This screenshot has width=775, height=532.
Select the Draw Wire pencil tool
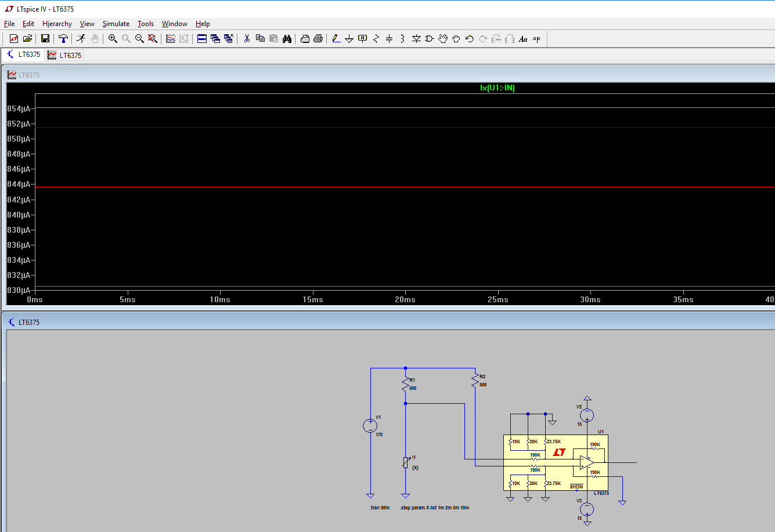click(336, 39)
